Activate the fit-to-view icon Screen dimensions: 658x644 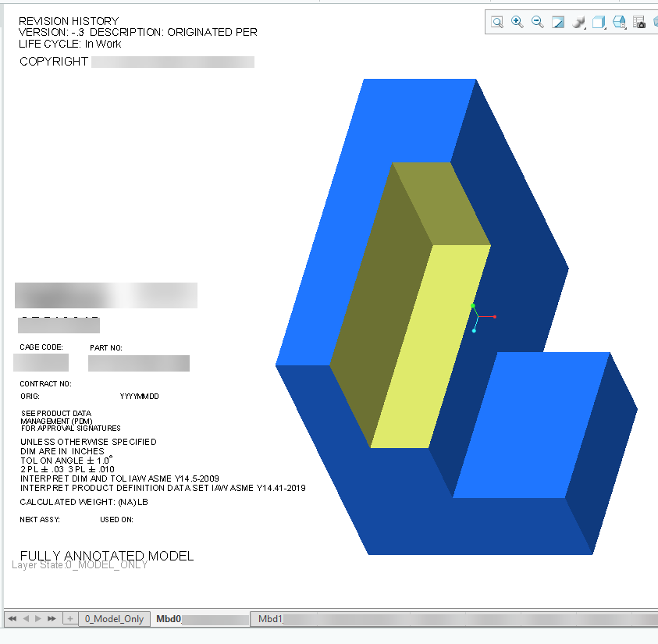557,22
